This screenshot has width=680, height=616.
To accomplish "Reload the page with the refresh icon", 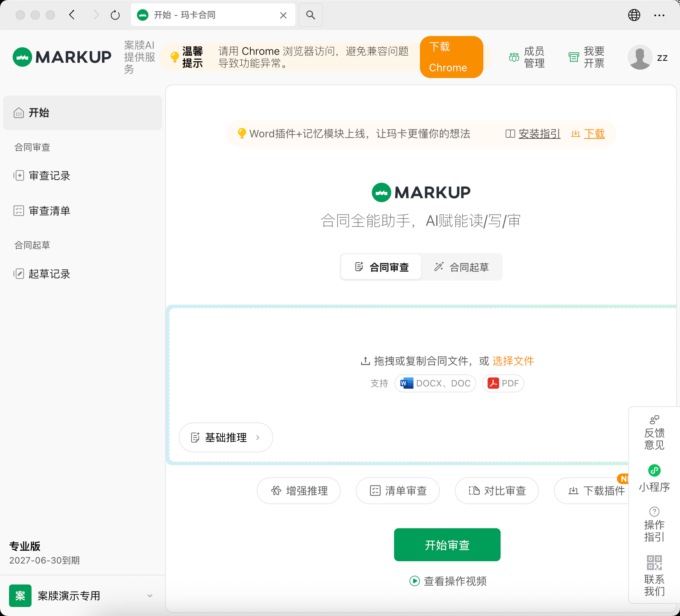I will 115,15.
